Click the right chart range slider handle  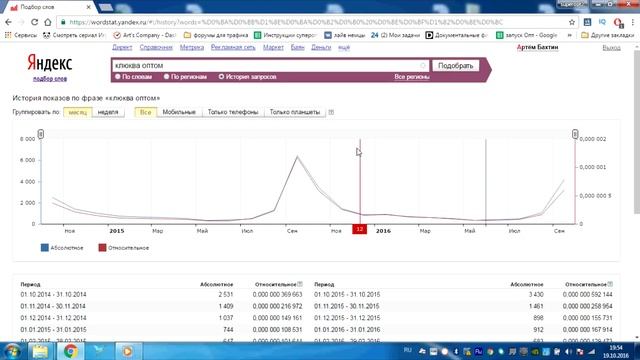pos(575,134)
